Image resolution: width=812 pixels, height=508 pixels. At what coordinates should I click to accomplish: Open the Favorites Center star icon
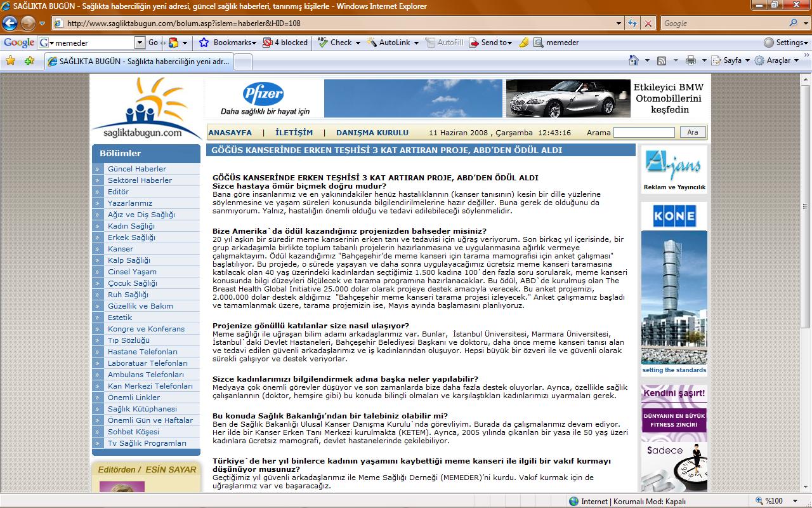pos(10,61)
